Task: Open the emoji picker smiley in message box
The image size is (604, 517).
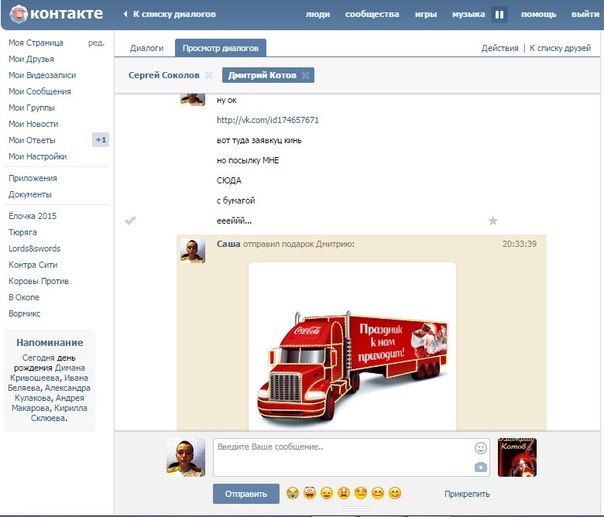Action: 480,448
